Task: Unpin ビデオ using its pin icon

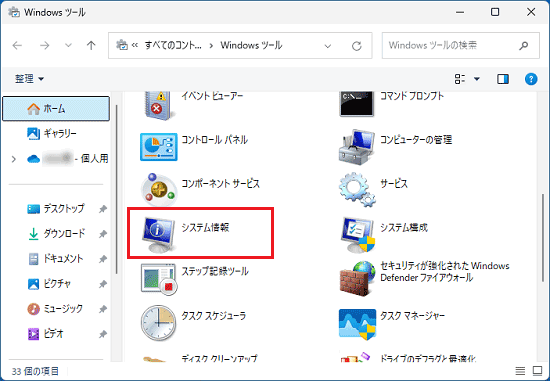Action: 102,334
